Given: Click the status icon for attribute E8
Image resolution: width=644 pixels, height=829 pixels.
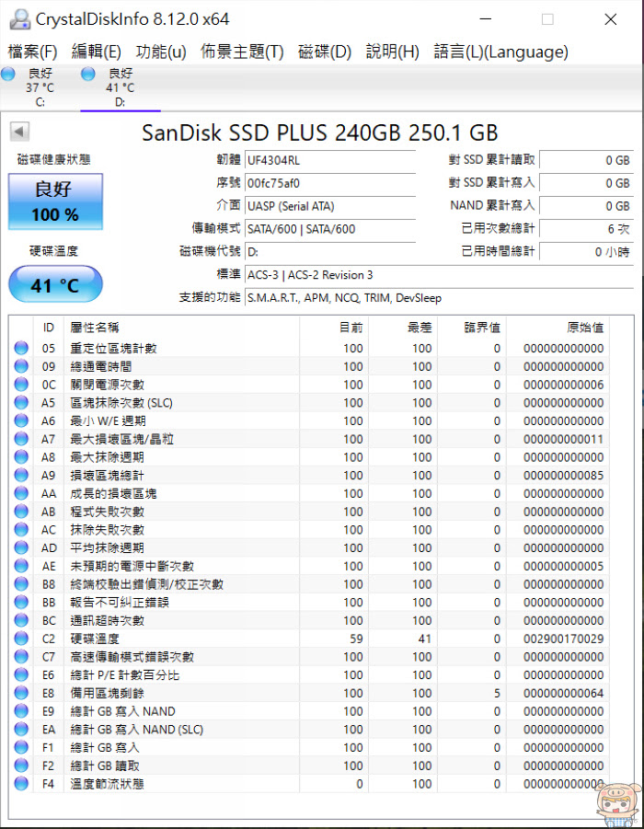Looking at the screenshot, I should [21, 693].
